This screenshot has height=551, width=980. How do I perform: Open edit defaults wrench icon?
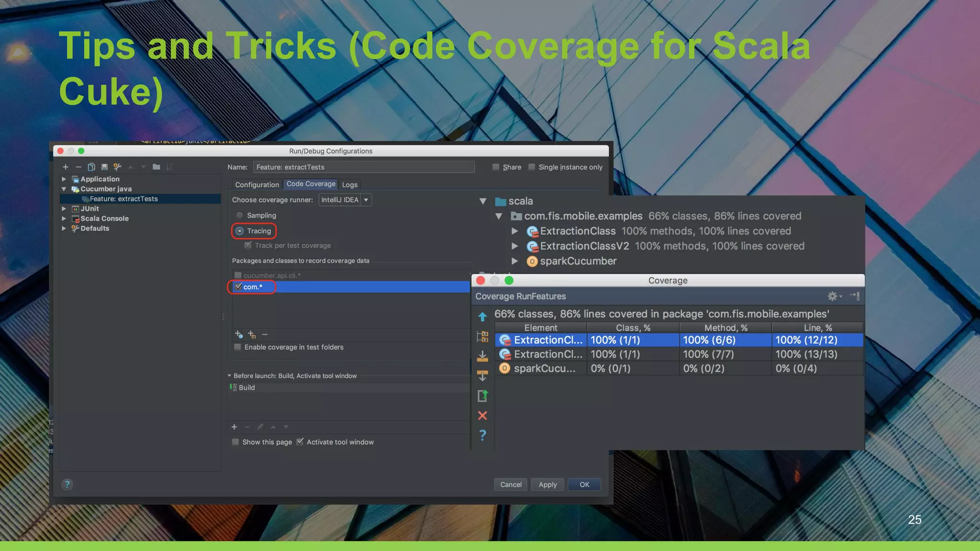coord(117,167)
